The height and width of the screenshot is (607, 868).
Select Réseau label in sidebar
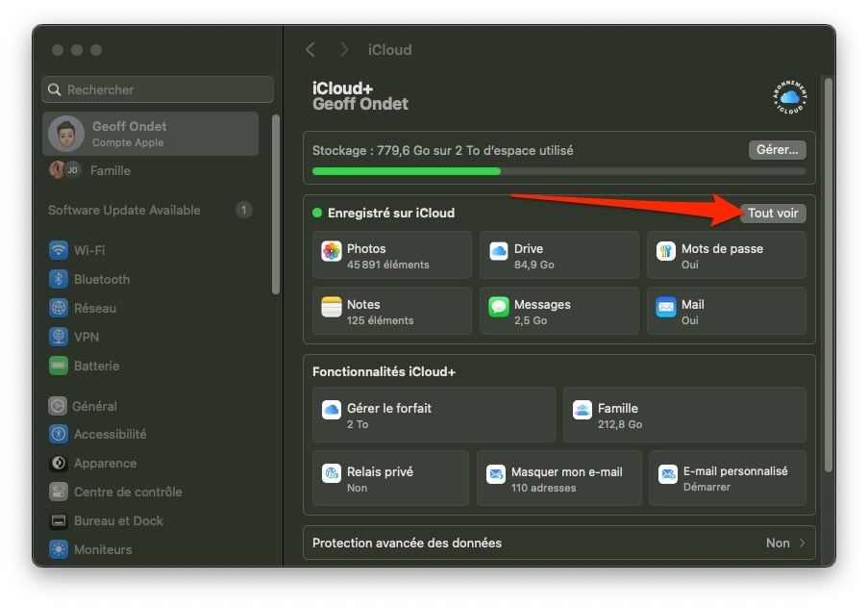coord(95,308)
